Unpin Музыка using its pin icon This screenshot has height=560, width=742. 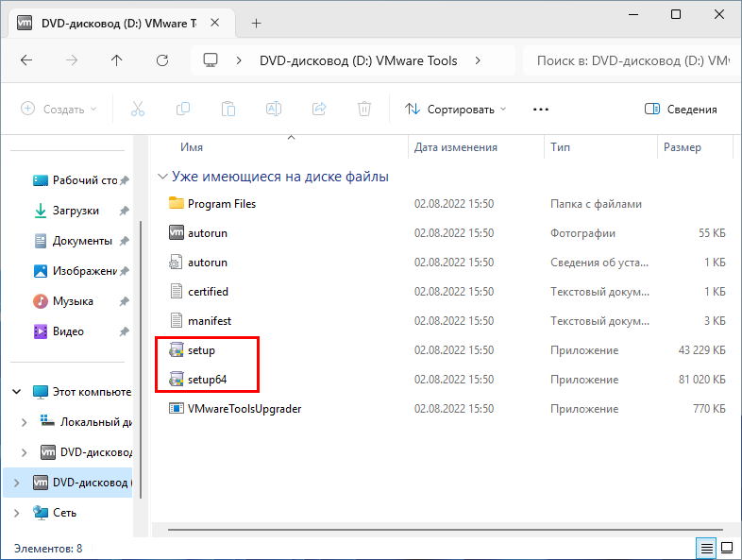coord(124,301)
